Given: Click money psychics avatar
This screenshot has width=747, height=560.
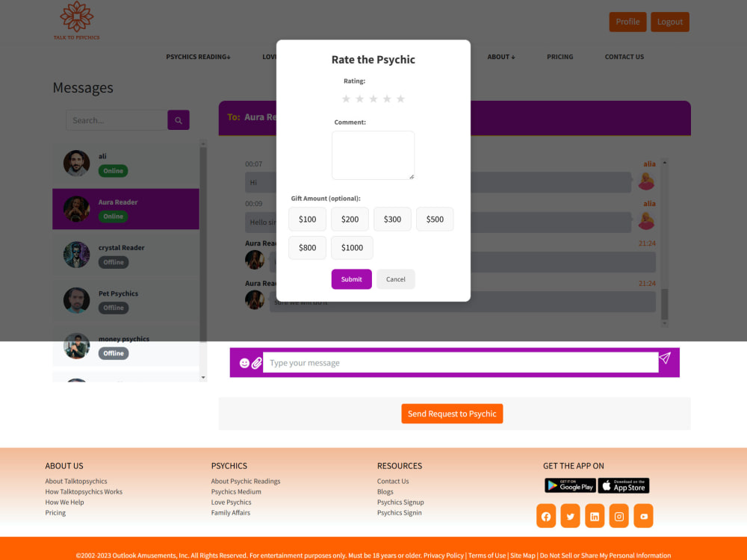Looking at the screenshot, I should [x=77, y=346].
